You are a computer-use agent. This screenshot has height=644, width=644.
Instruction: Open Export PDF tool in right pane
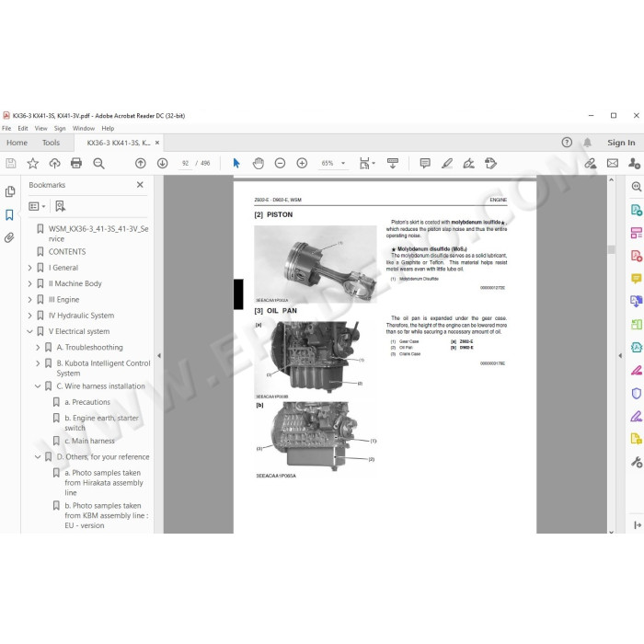tap(637, 211)
